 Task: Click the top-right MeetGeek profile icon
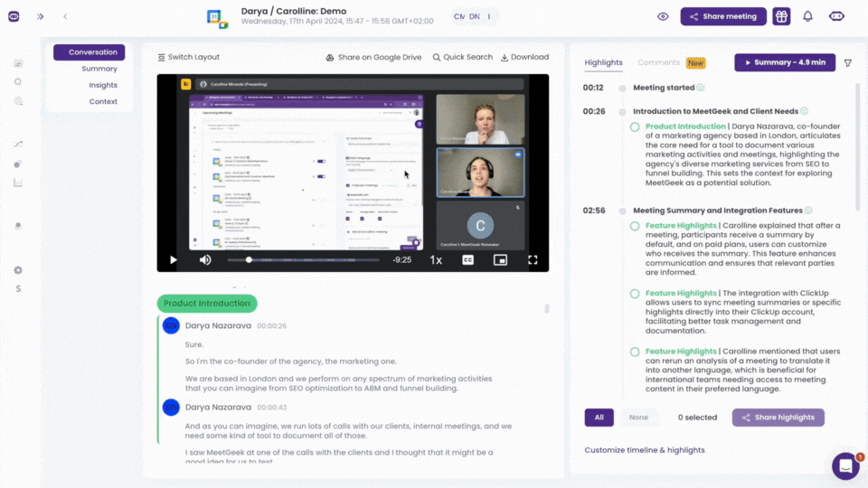[836, 16]
